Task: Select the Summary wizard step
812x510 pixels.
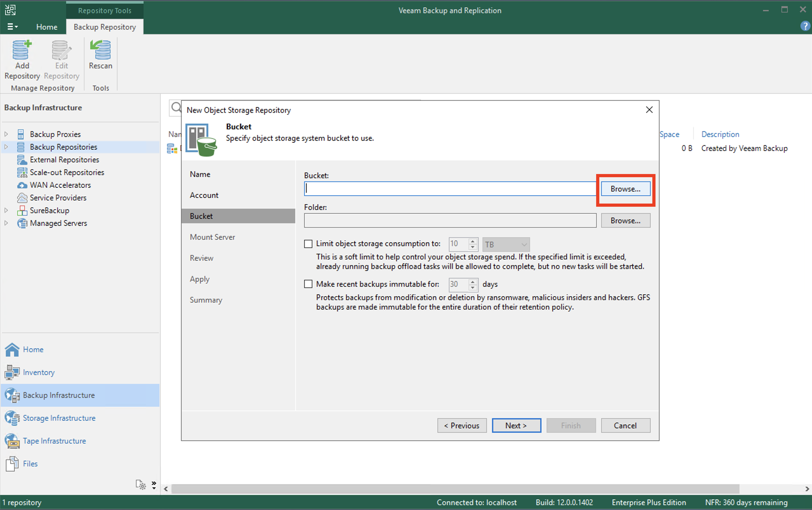Action: click(x=206, y=300)
